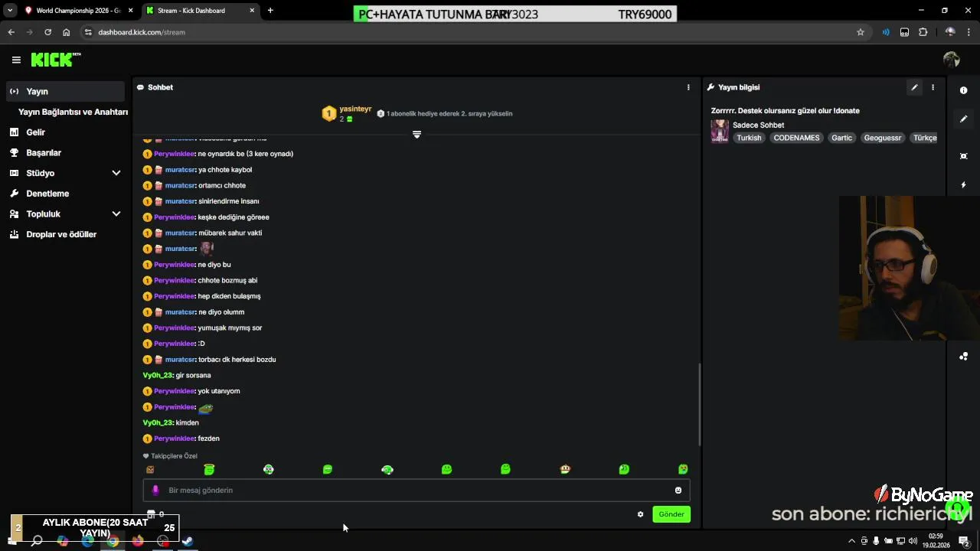Screen dimensions: 980x551
Task: Open the Chrome profile avatar in the toolbar
Action: (950, 32)
